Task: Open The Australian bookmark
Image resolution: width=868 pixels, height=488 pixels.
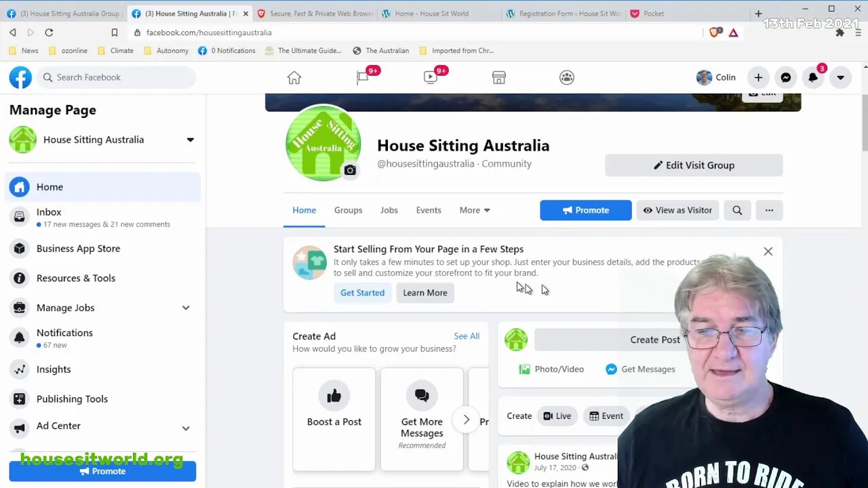Action: click(380, 51)
